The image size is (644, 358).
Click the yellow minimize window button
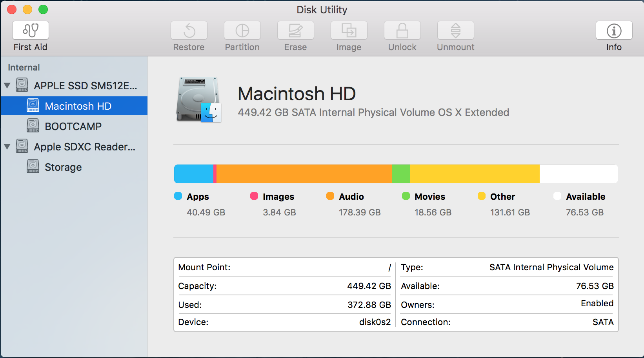27,9
